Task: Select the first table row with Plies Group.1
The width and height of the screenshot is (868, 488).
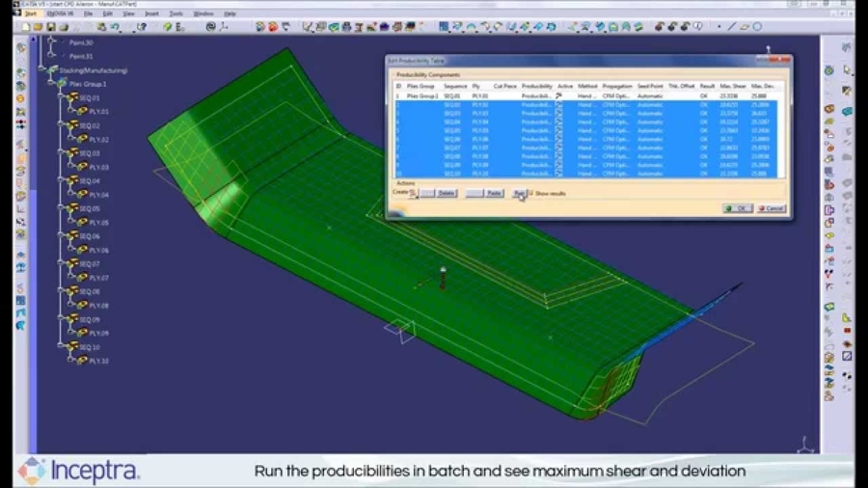Action: click(x=586, y=95)
